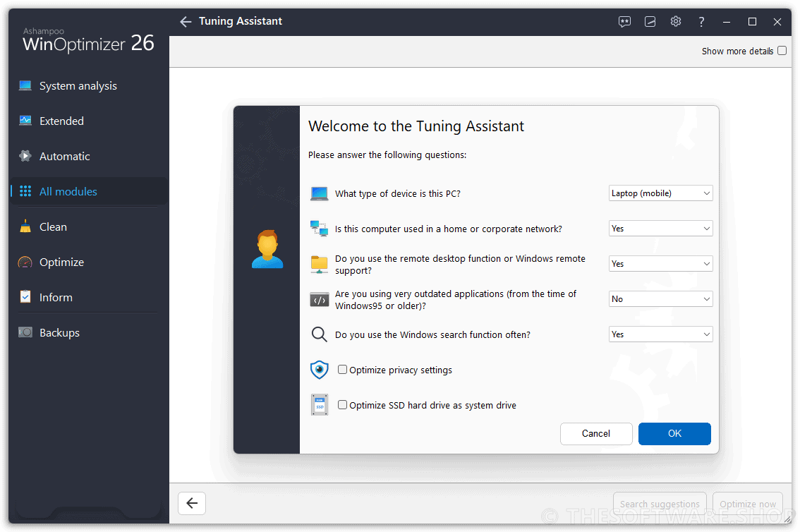Click the Automatic play-gear icon

coord(25,156)
